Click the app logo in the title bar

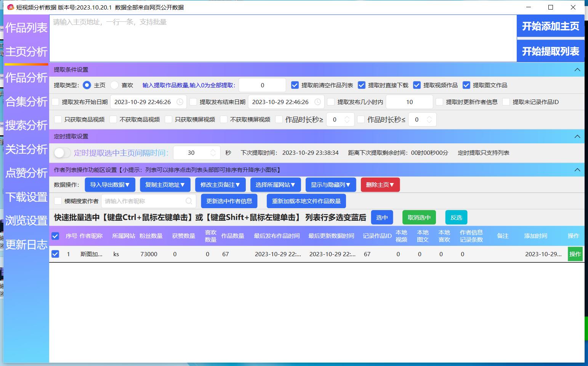[9, 7]
